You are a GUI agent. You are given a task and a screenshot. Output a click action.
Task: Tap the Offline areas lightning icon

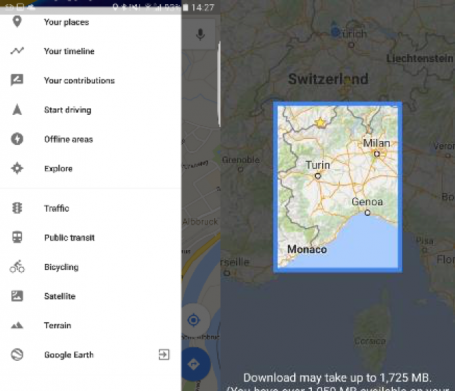coord(17,139)
